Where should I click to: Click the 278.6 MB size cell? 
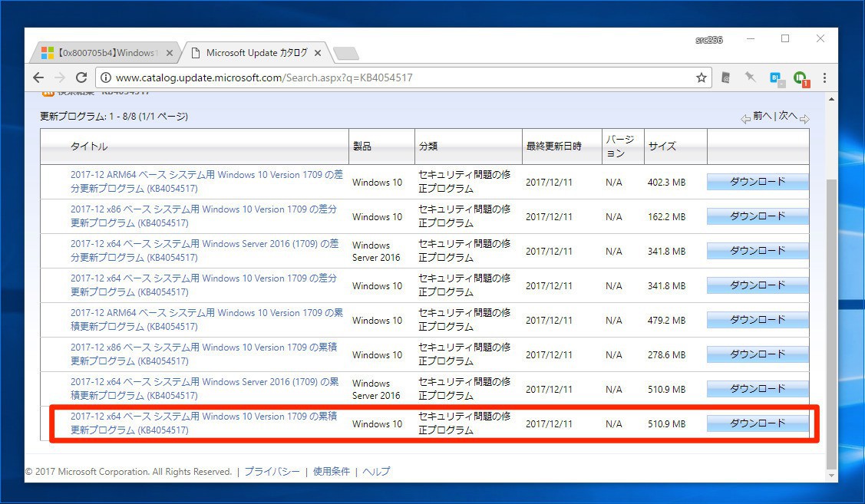[x=666, y=355]
